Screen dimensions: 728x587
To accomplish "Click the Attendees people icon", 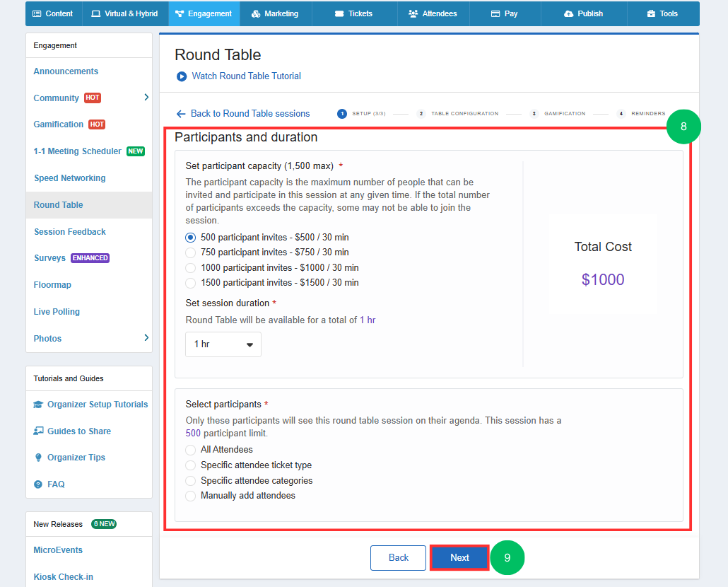I will [x=413, y=14].
